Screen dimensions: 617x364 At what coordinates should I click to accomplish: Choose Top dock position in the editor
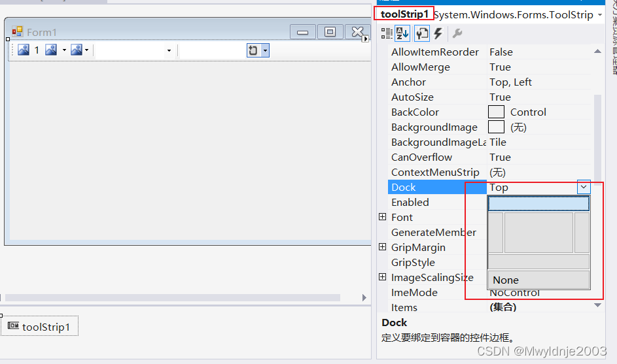[538, 204]
